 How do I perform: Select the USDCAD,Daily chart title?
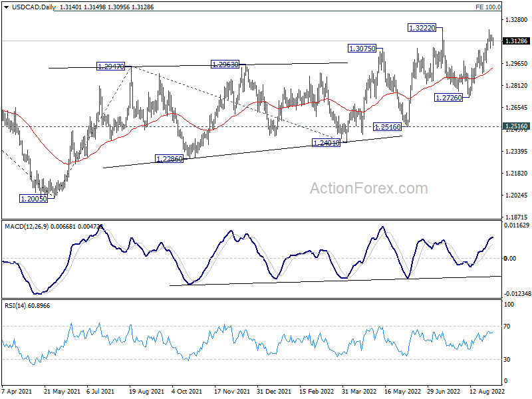[x=34, y=7]
